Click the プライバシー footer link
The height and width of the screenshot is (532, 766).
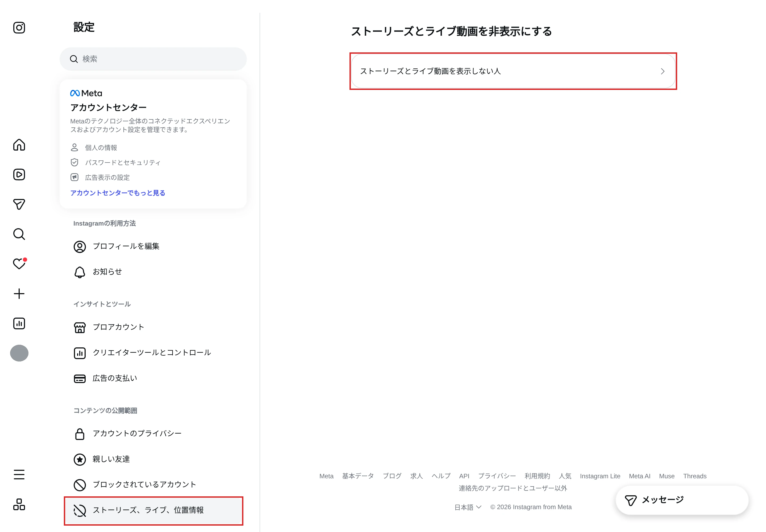click(497, 476)
